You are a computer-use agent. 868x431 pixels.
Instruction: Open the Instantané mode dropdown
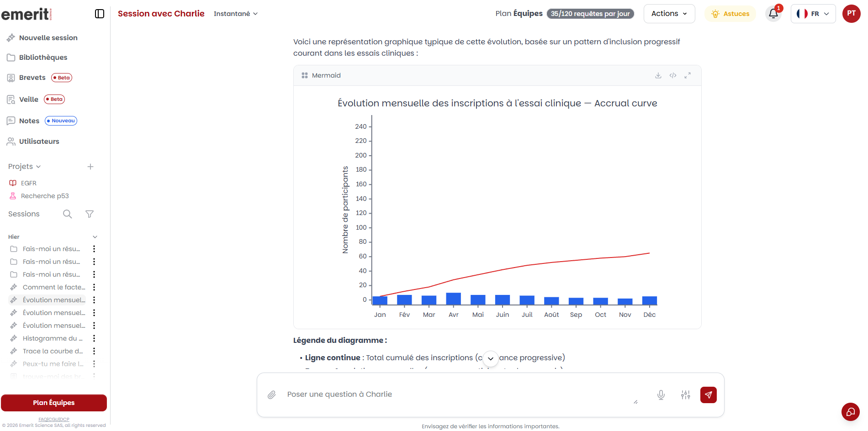point(236,14)
